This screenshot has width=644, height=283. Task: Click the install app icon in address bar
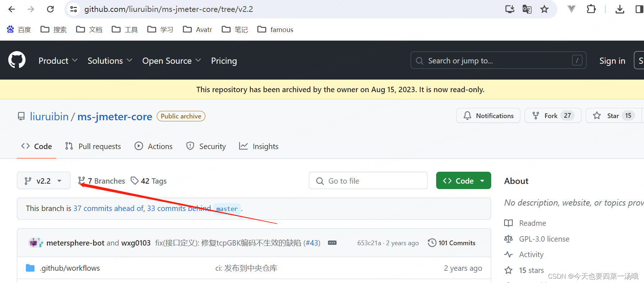(x=510, y=9)
